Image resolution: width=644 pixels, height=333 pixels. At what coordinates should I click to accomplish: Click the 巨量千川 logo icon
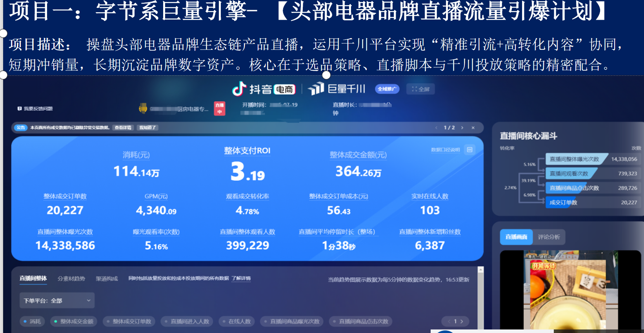316,89
